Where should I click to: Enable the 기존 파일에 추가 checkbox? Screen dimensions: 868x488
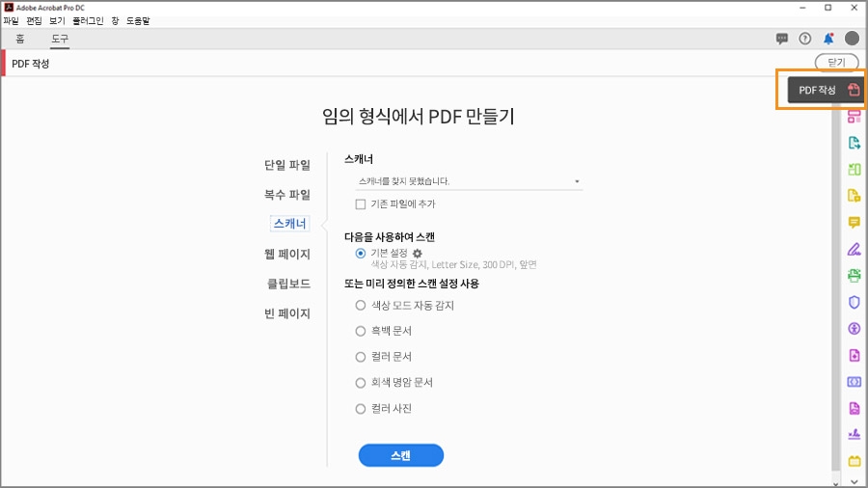click(x=361, y=204)
